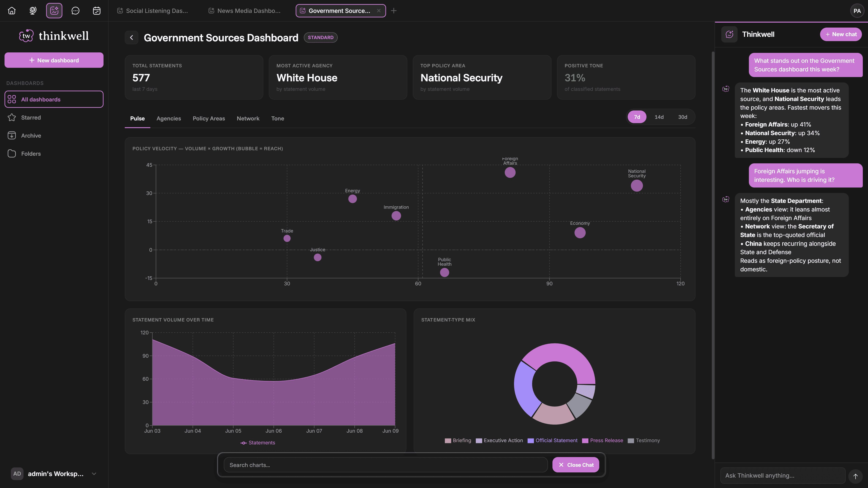Click the Immigration bubble

[x=396, y=216]
